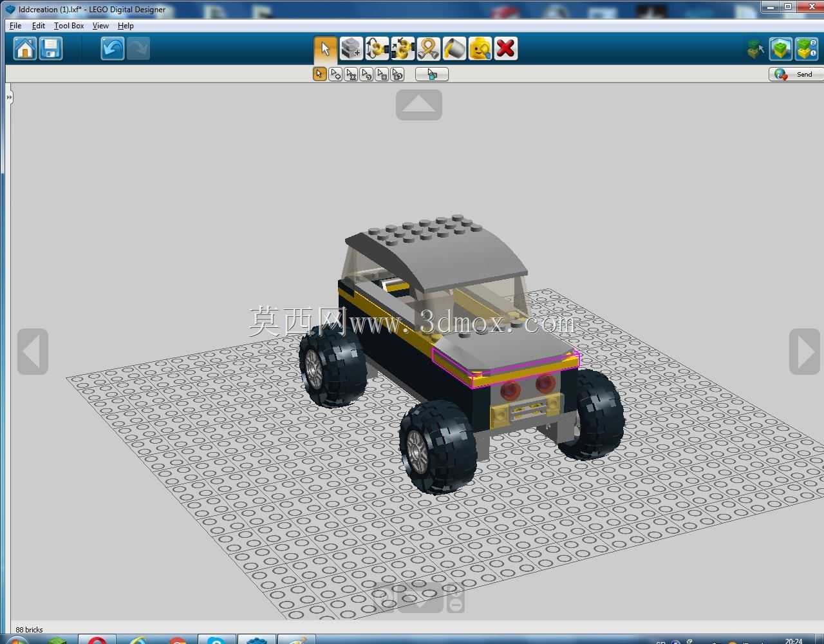
Task: Open the View menu
Action: [x=100, y=26]
